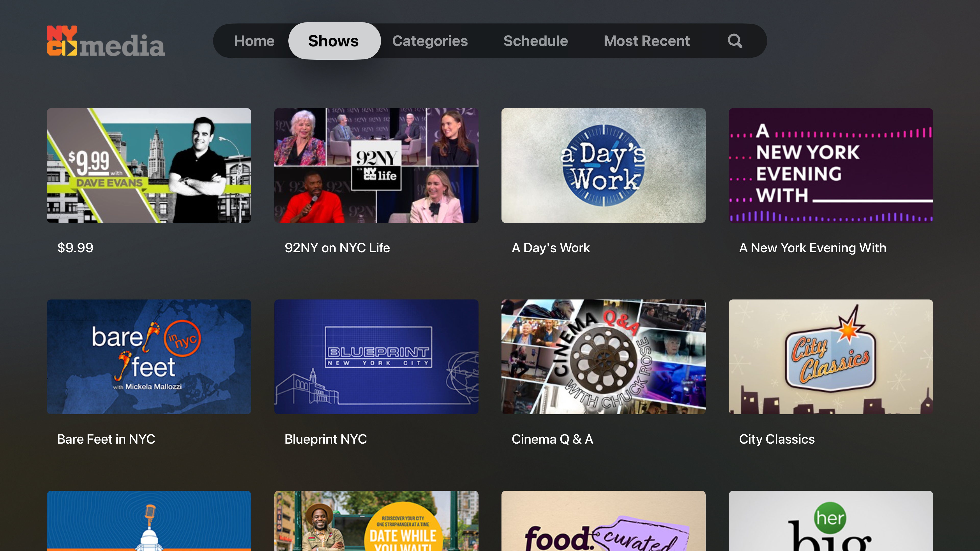The image size is (980, 551).
Task: Click the NYC media logo
Action: (106, 41)
